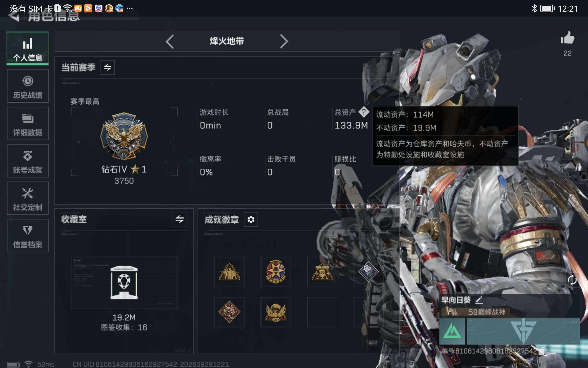Select the 钻石IV rank badge
This screenshot has height=368, width=588.
coord(124,136)
